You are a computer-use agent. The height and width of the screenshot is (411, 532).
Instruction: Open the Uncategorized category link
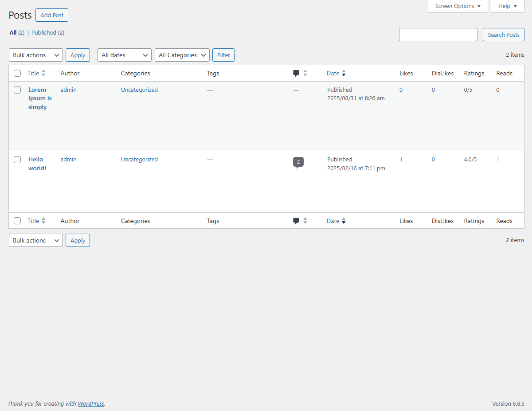pos(139,89)
